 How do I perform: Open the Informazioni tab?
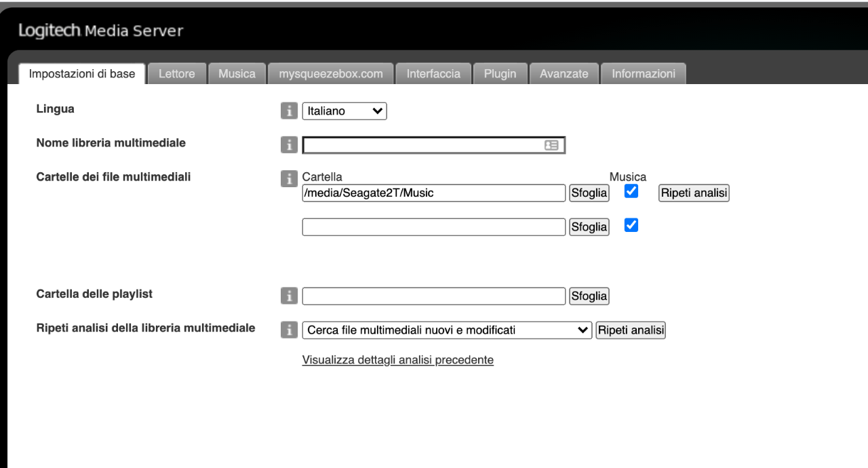(x=644, y=74)
